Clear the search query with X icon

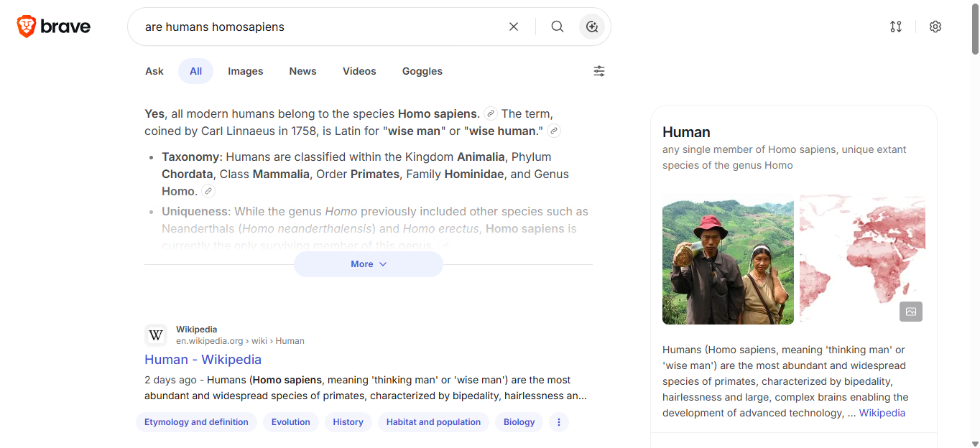click(514, 27)
